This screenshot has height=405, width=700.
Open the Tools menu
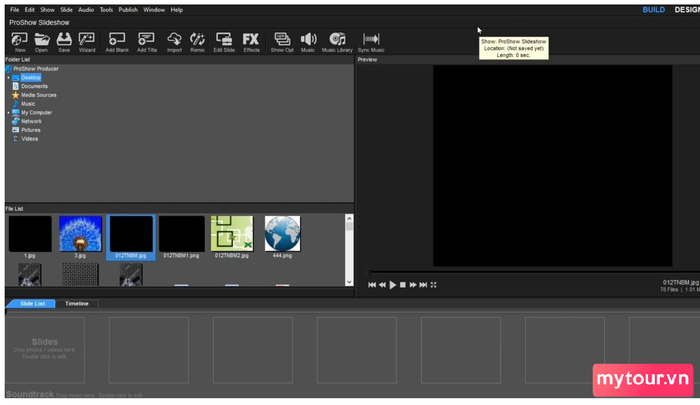coord(106,10)
